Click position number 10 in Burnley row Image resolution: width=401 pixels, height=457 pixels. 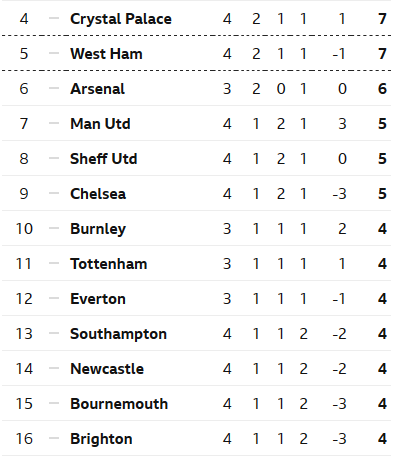24,229
